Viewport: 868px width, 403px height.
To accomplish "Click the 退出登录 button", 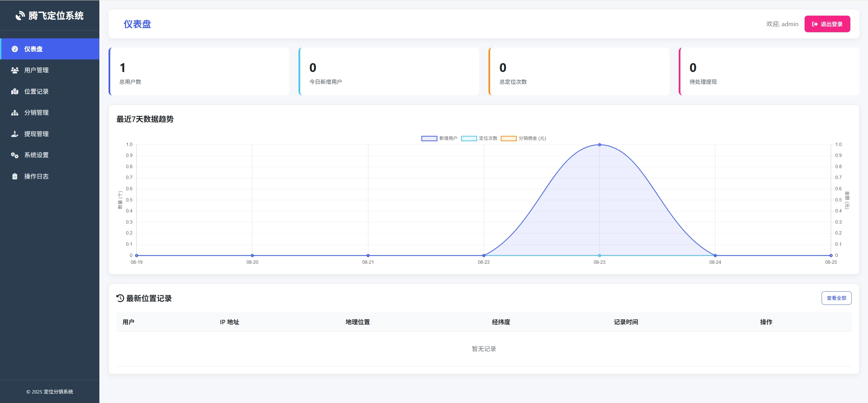I will pyautogui.click(x=827, y=24).
